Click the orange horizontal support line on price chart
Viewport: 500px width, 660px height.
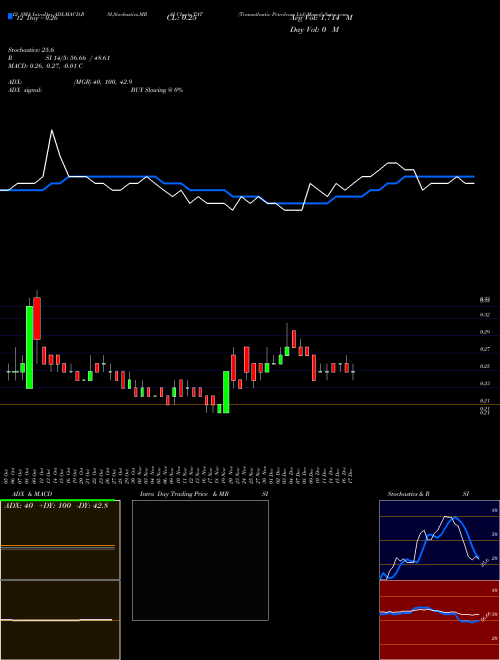click(250, 405)
